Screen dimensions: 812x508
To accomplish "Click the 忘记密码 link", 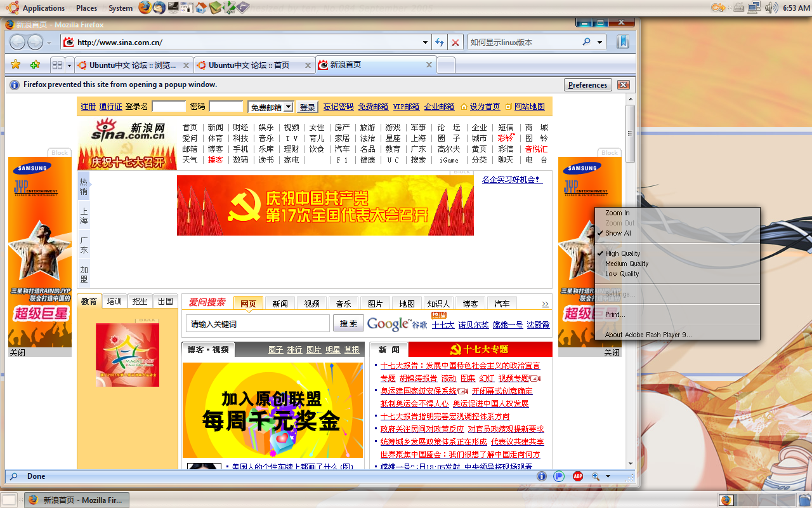I will 338,107.
